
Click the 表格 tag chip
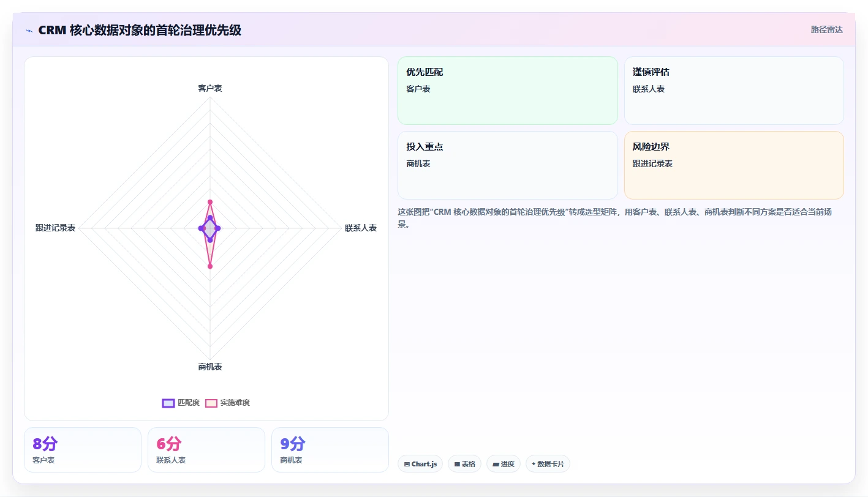coord(464,464)
